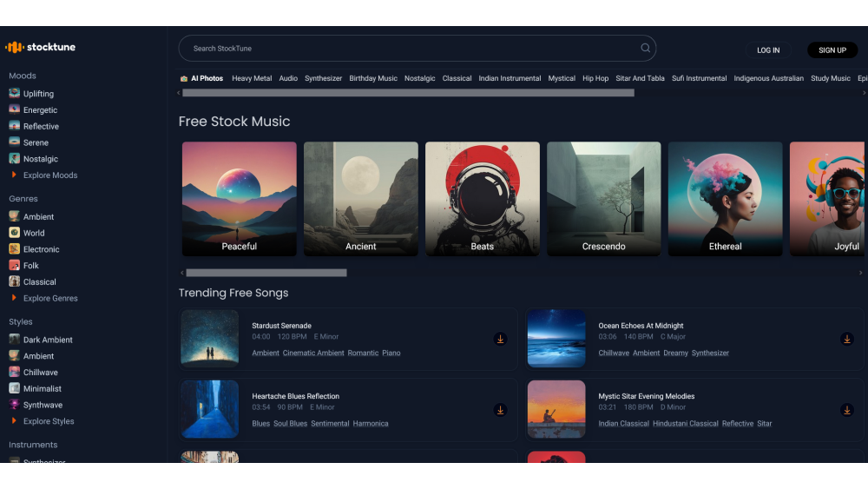Click the Minimalist style icon
Viewport: 868px width, 489px height.
(15, 388)
